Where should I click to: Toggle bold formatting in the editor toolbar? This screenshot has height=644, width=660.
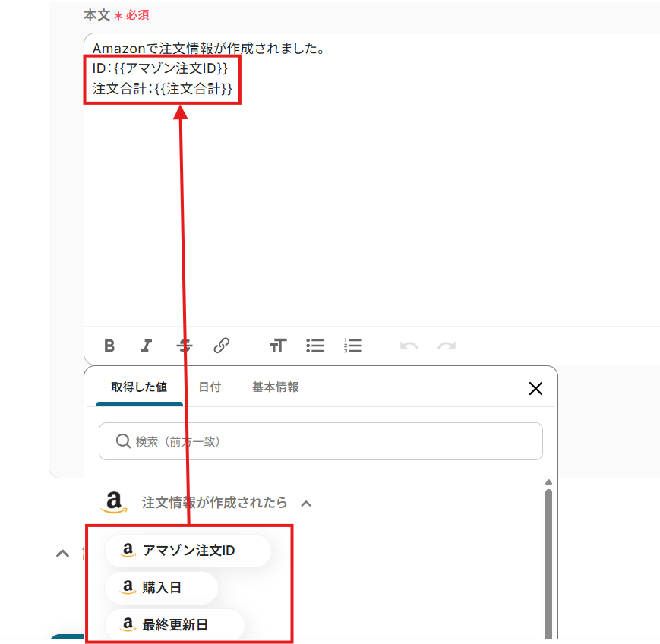[x=109, y=346]
